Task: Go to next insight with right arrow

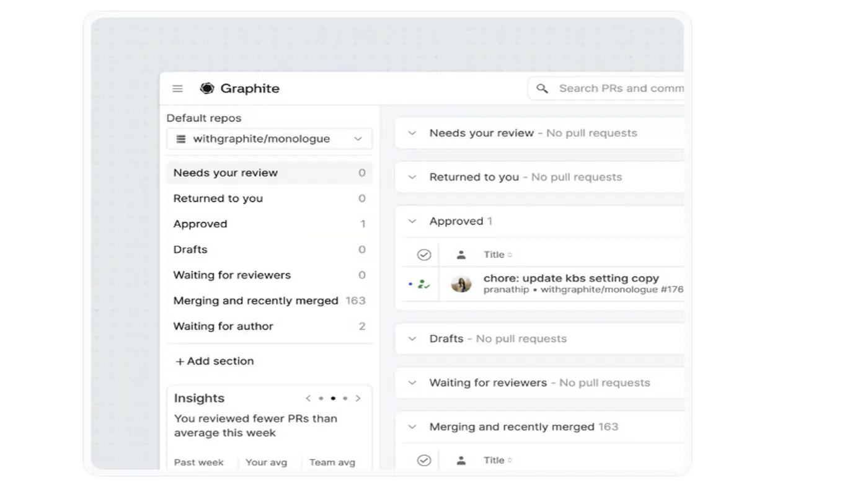Action: [358, 399]
